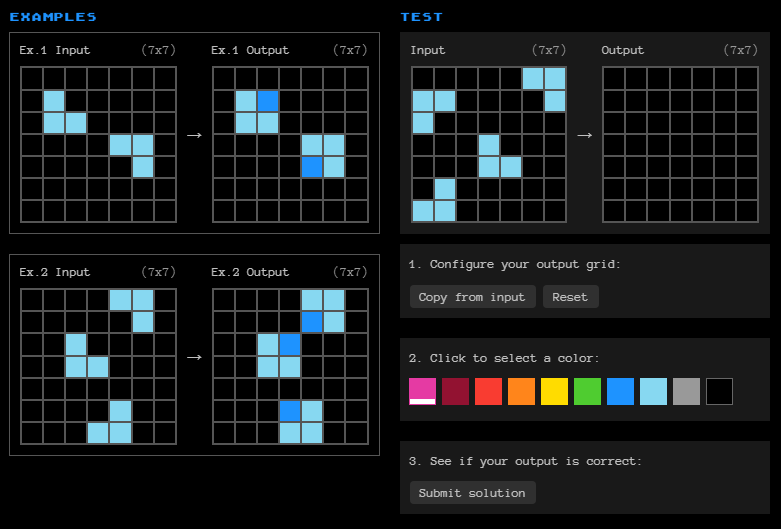Click the top-left cell of the test Output grid
The height and width of the screenshot is (529, 781).
[x=614, y=79]
